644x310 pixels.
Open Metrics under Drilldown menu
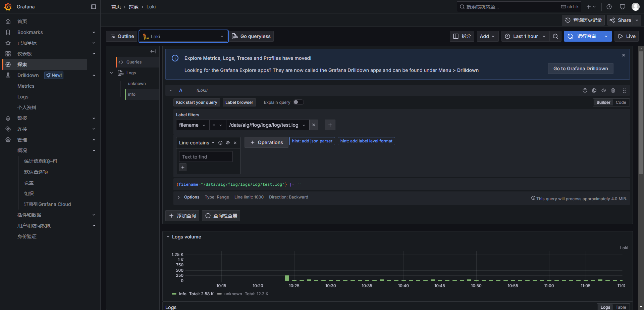26,86
